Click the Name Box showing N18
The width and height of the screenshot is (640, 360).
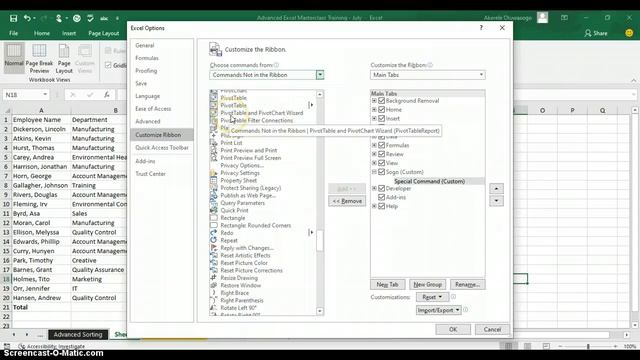(x=25, y=95)
